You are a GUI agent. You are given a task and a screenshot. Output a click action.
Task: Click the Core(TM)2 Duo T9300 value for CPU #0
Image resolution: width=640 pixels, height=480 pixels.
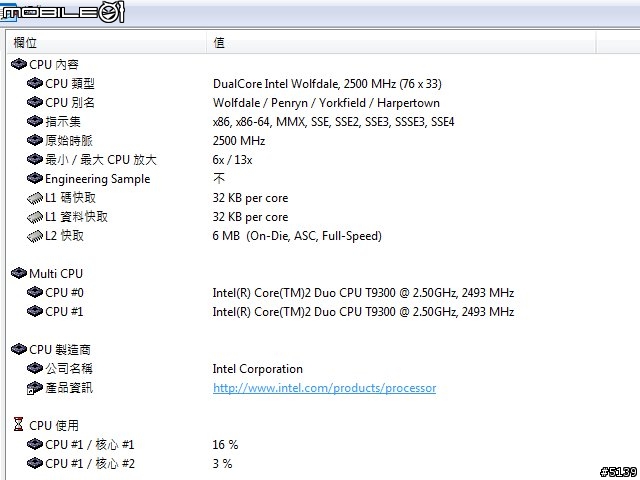click(363, 293)
